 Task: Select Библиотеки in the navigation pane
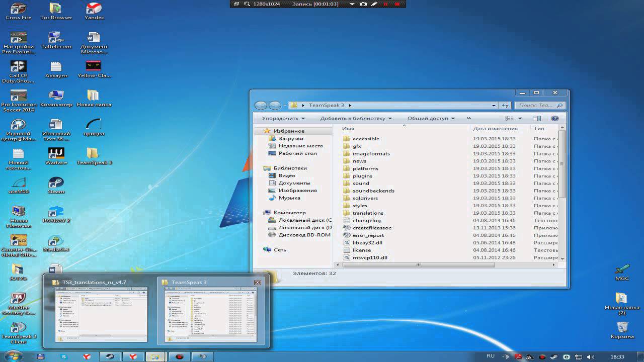pyautogui.click(x=290, y=168)
